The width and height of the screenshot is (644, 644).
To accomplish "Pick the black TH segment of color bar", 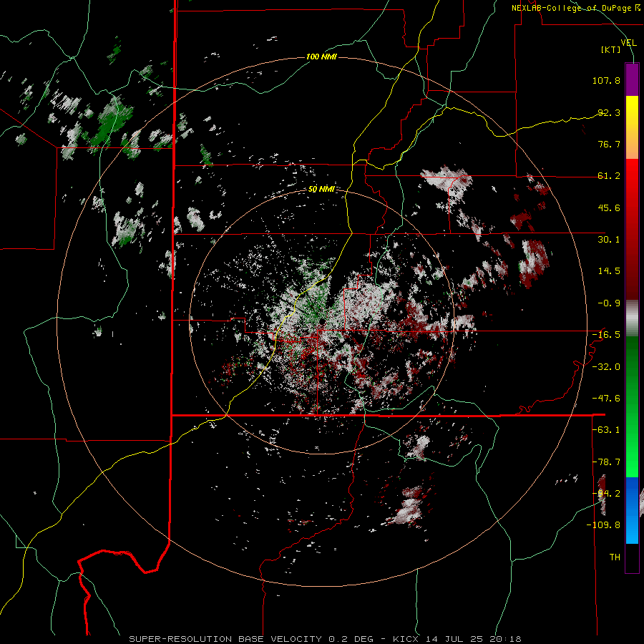I will [x=632, y=558].
